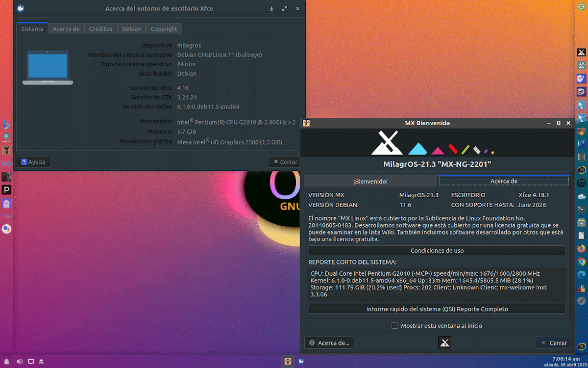Open the Debian tab

[x=132, y=29]
